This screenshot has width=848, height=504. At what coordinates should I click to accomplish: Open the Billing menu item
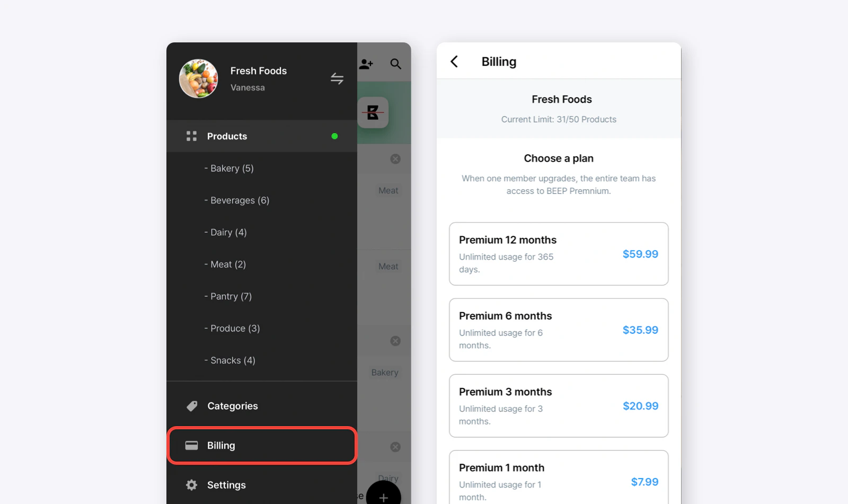click(262, 445)
